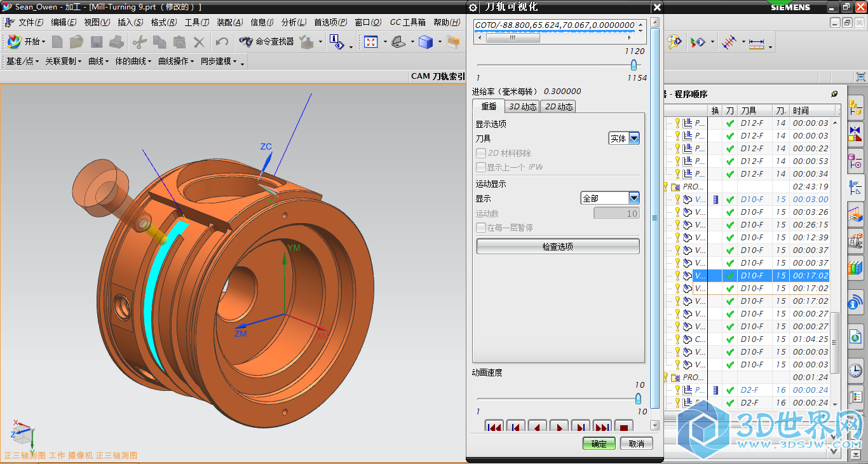Toggle the 显示上一个 IPW checkbox
868x464 pixels.
point(481,167)
